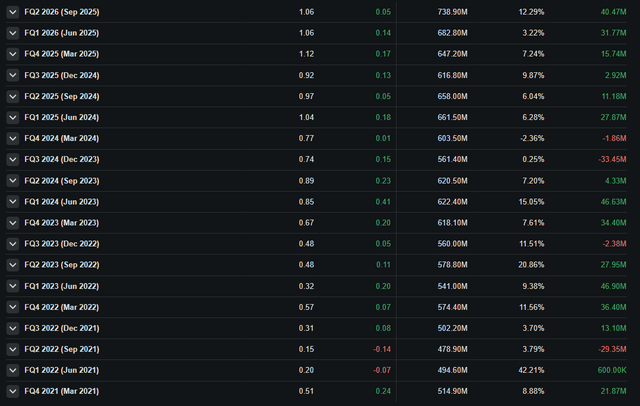Expand the FQ4 2021 (Mar 2021) row
Viewport: 640px width, 406px height.
click(13, 391)
